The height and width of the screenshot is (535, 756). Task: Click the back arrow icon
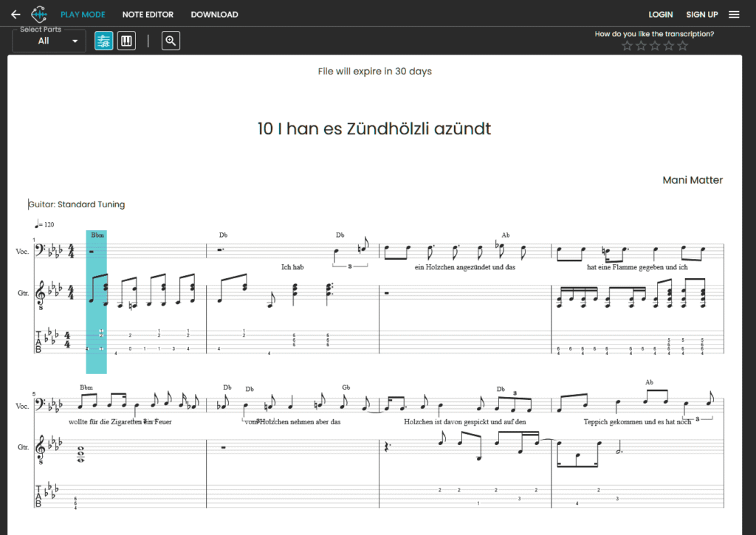click(16, 14)
